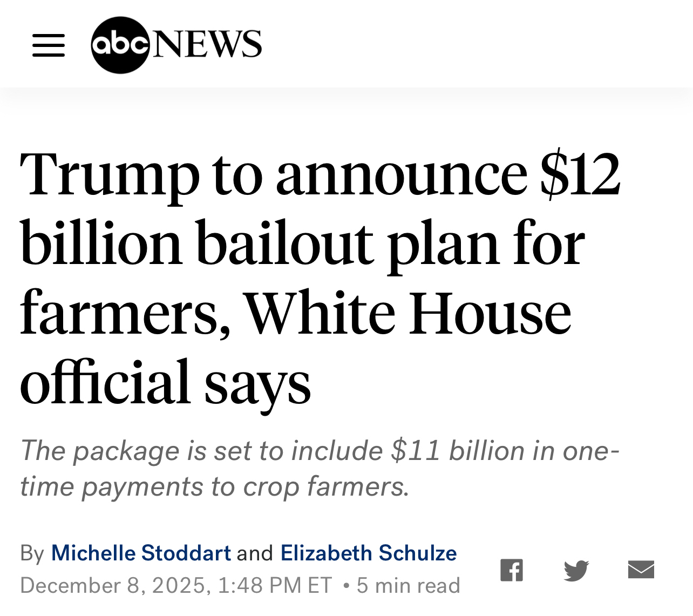Click the NEWS wordmark in the header
The image size is (693, 616).
pyautogui.click(x=207, y=44)
